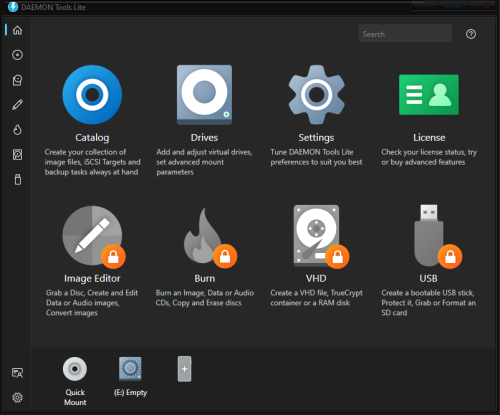
Task: Click the VHD heading text
Action: pyautogui.click(x=316, y=278)
